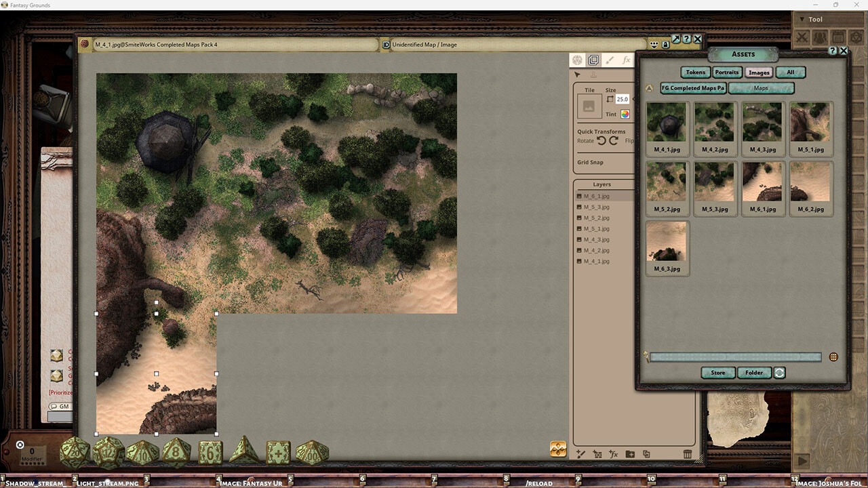This screenshot has height=488, width=868.
Task: Switch to the Tokens assets tab
Action: (696, 73)
